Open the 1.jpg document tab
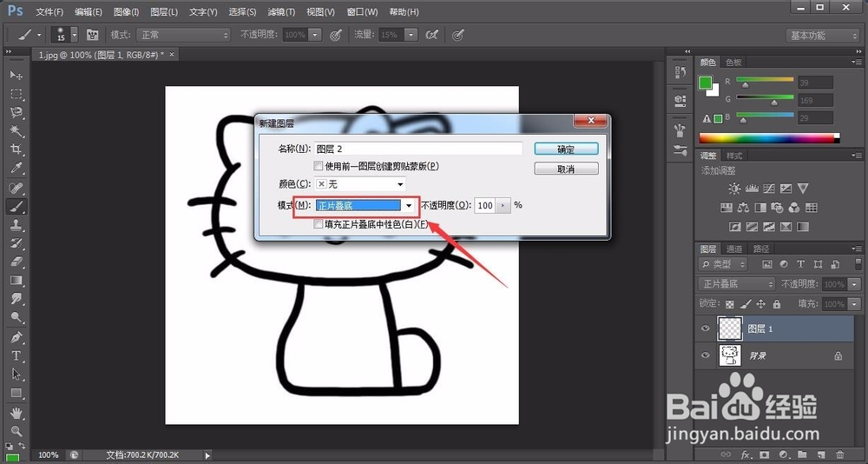 [x=102, y=55]
